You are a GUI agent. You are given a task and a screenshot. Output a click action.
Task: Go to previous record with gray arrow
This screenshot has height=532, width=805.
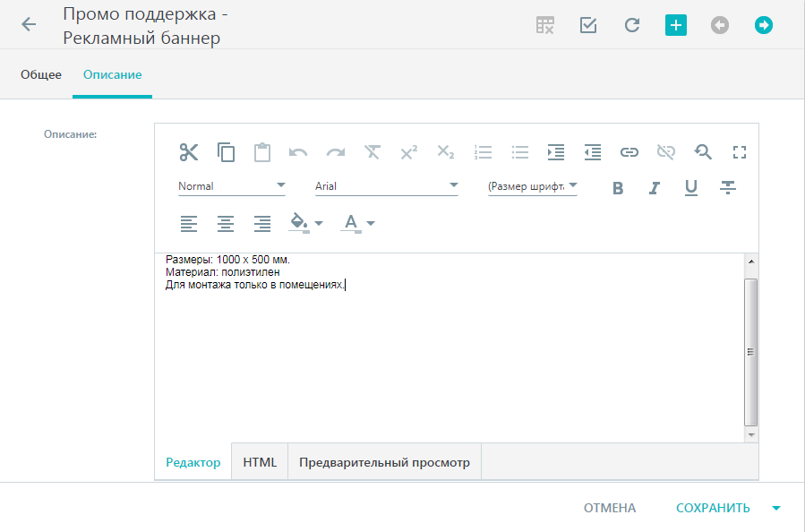(720, 25)
